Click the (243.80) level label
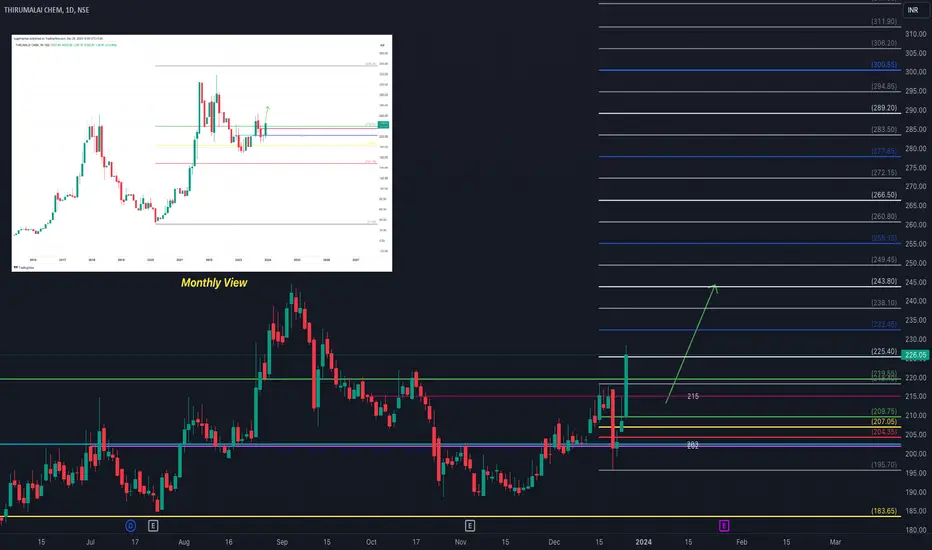 [884, 281]
